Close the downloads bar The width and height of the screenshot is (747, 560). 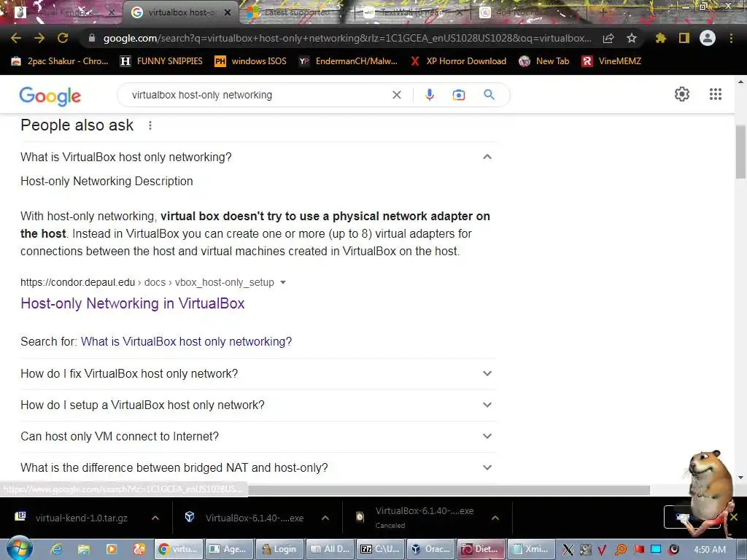734,517
